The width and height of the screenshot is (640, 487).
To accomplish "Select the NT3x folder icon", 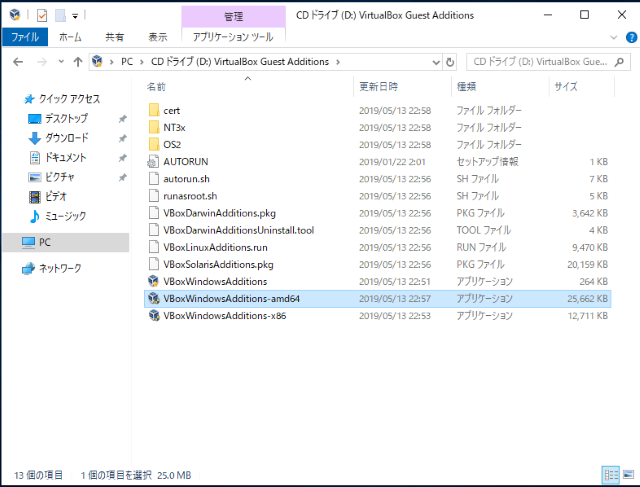I will tap(154, 127).
